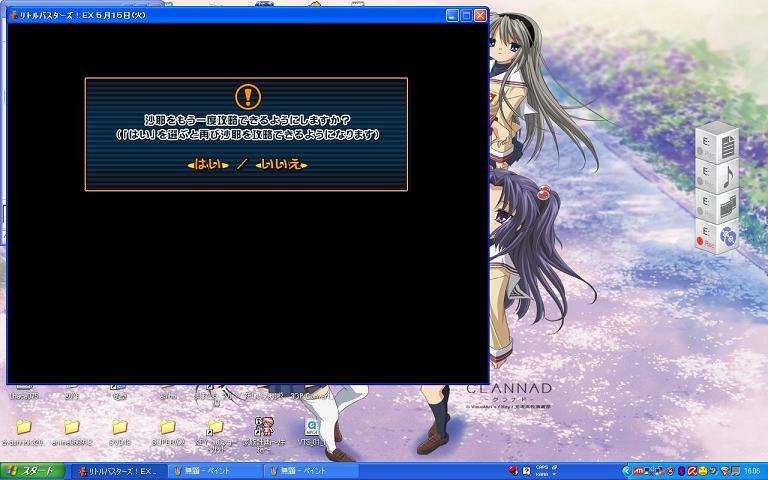768x480 pixels.
Task: Switch to second 無題 - ペイント taskbar button
Action: [x=312, y=471]
